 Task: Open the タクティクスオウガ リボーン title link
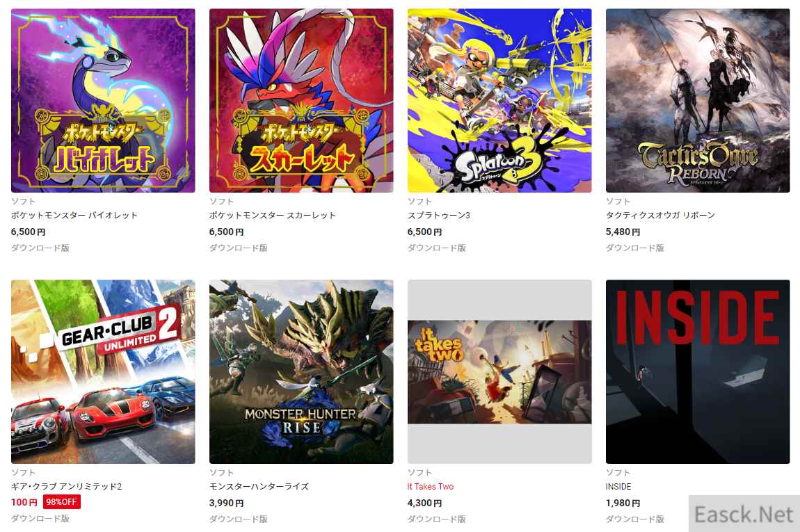(660, 216)
